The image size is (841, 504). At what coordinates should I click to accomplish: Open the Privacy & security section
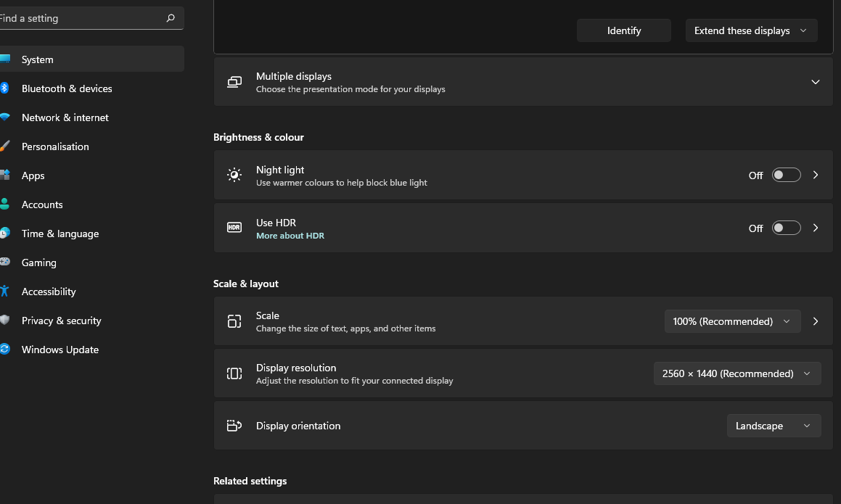click(62, 321)
